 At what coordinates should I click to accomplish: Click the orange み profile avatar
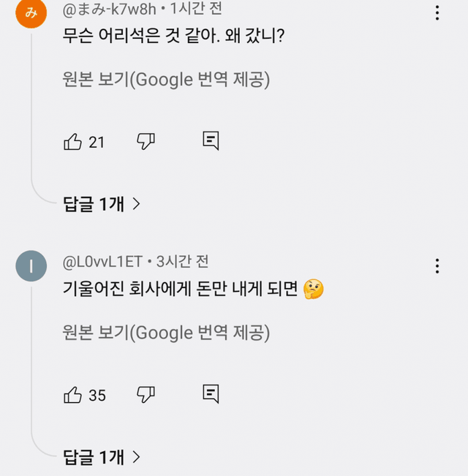click(x=31, y=12)
